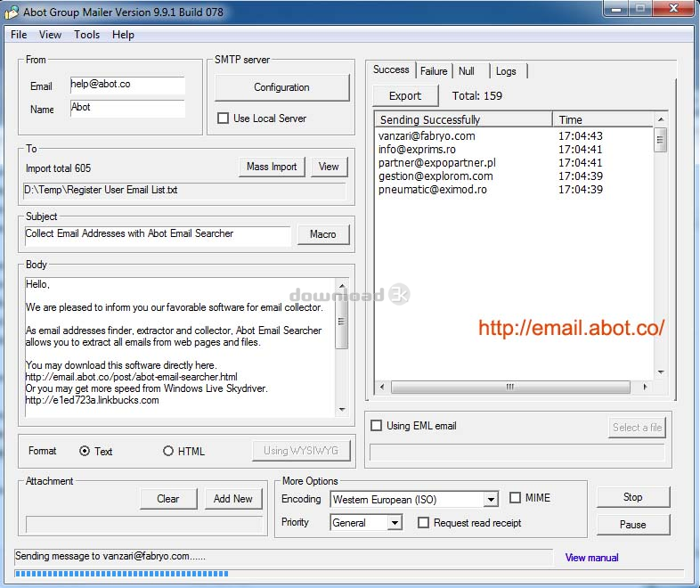This screenshot has width=700, height=588.
Task: Enable Use Local Server checkbox
Action: click(223, 118)
